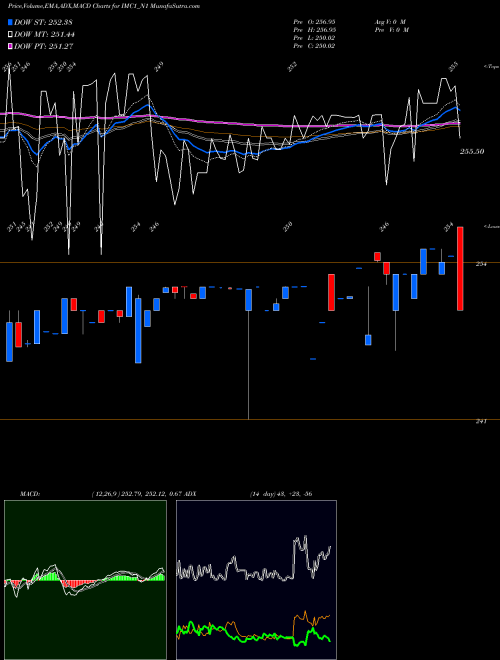Click the 'Avg V: 0 M' volume text
Viewport: 500px width, 660px height.
pos(390,22)
